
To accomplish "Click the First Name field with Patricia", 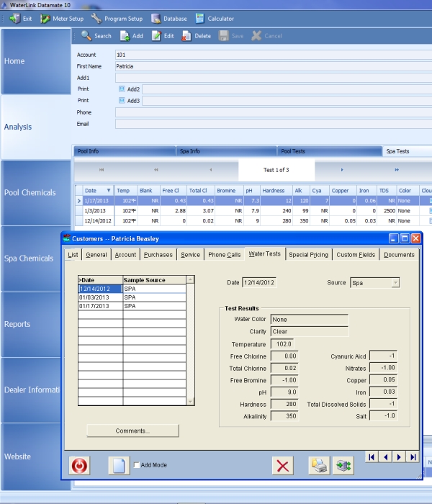I will coord(274,66).
